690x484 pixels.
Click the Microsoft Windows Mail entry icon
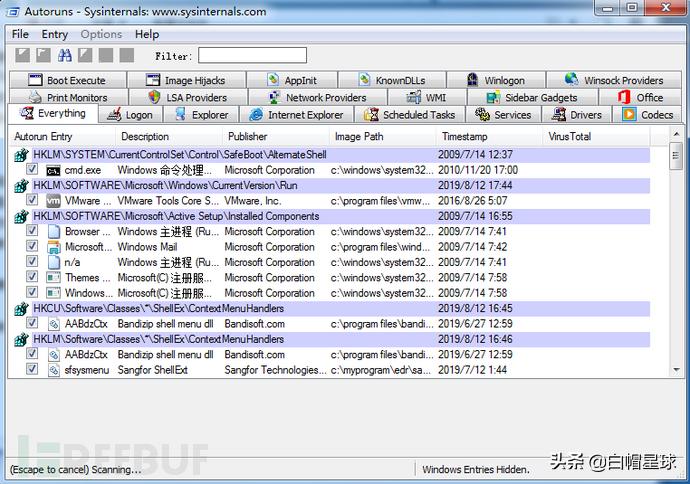pos(54,247)
